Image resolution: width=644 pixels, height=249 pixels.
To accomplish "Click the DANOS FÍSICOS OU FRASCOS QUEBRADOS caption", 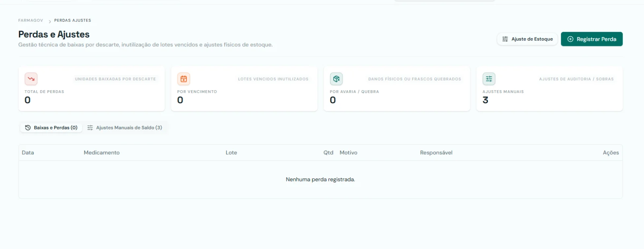I will (x=415, y=79).
